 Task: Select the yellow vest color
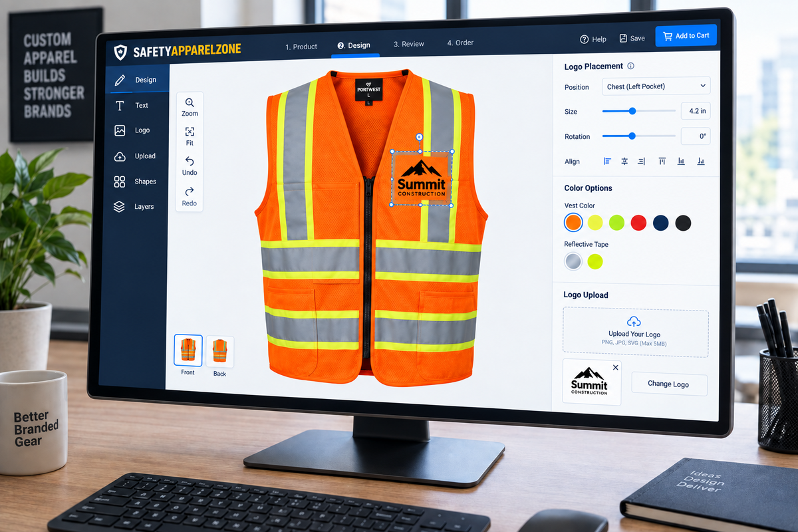click(595, 222)
